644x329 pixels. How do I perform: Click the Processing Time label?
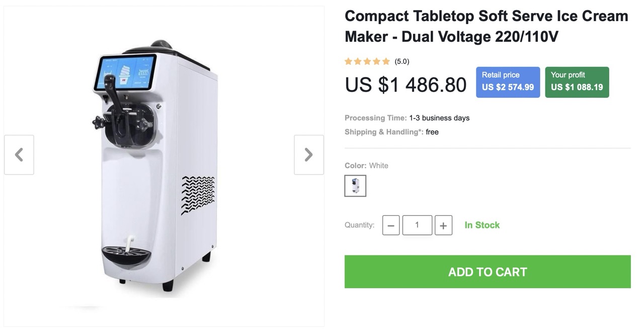coord(375,118)
